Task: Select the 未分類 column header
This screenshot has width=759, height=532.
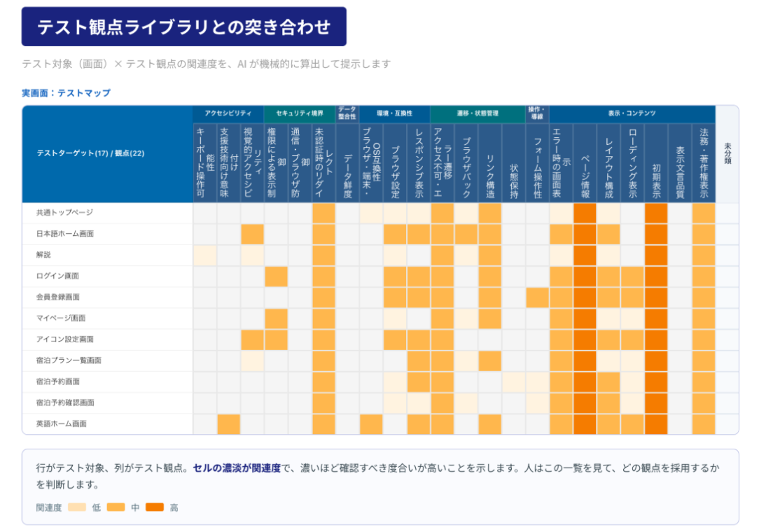Action: [x=727, y=154]
